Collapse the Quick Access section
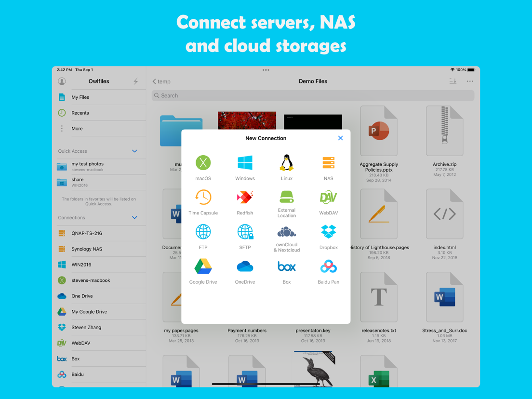 click(134, 150)
